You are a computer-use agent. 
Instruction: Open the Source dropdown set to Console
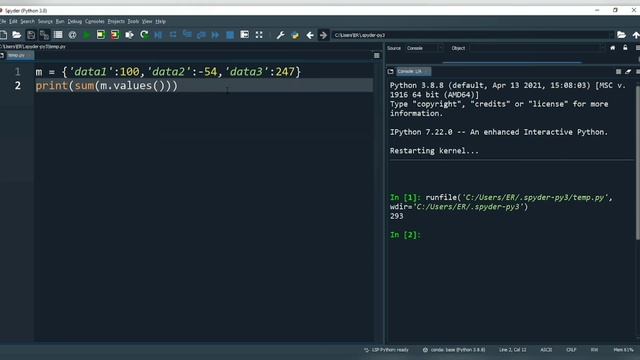[x=424, y=48]
